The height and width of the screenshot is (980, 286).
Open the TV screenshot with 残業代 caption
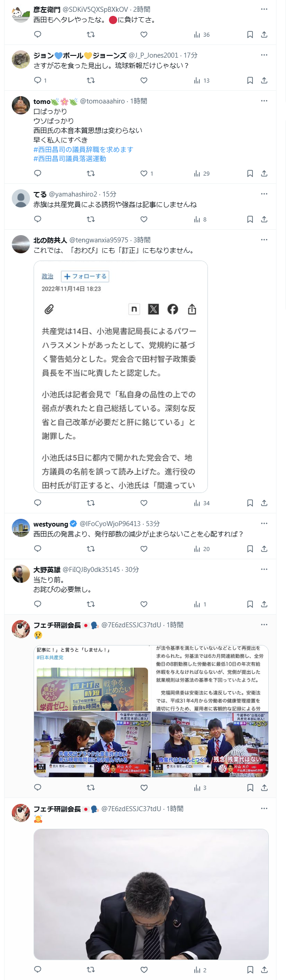tap(210, 744)
